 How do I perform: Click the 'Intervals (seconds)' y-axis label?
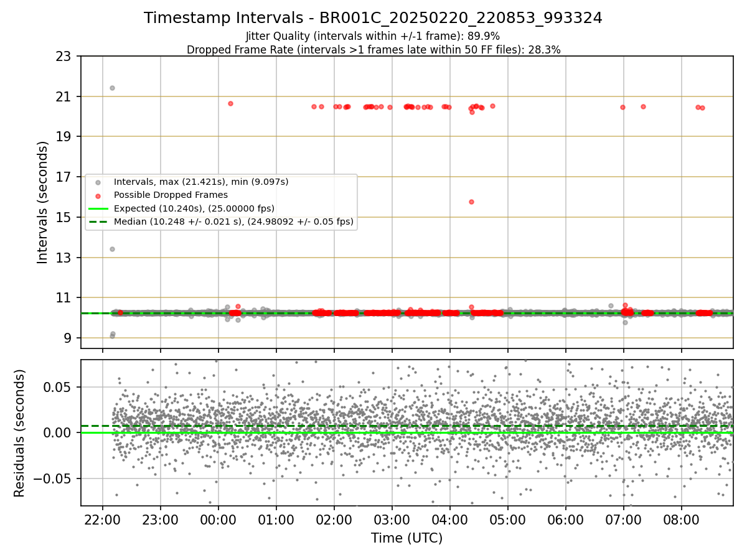click(42, 202)
